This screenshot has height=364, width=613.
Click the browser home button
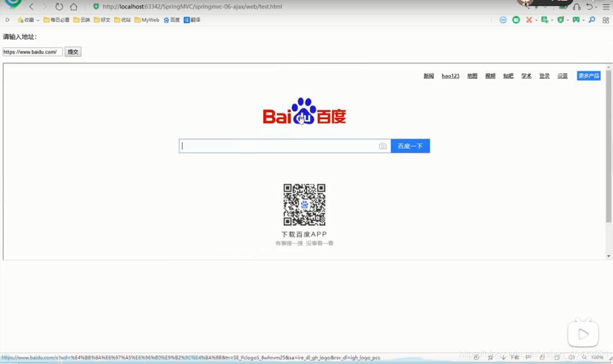pos(73,7)
